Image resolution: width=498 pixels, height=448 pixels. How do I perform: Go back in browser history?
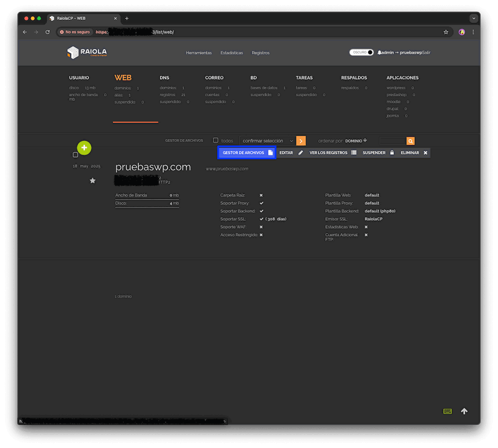click(x=25, y=32)
